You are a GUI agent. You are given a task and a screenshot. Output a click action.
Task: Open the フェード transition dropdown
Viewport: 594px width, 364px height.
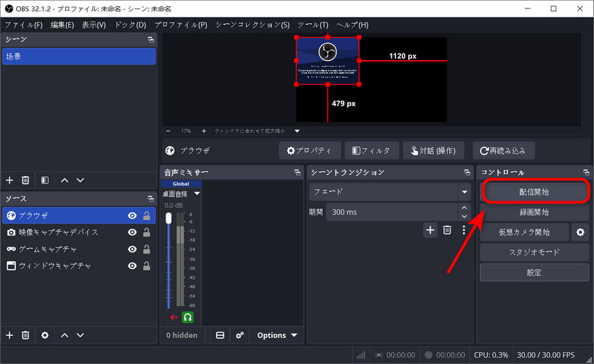pyautogui.click(x=390, y=192)
